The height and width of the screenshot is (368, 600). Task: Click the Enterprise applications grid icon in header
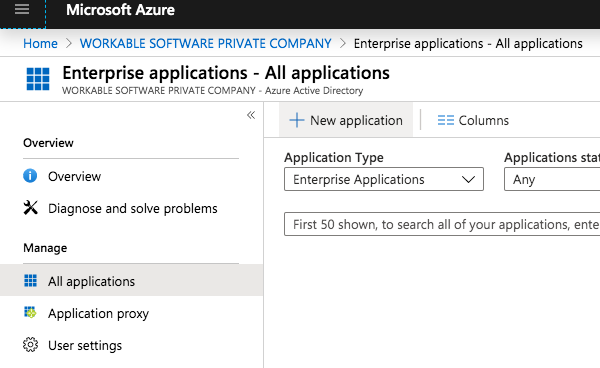click(38, 79)
